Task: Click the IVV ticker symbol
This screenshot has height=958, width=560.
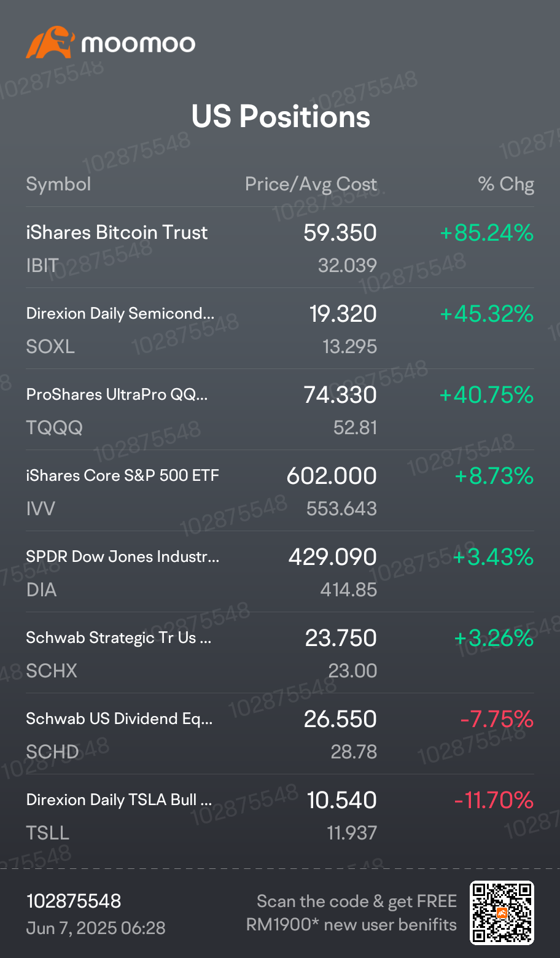Action: pyautogui.click(x=41, y=508)
